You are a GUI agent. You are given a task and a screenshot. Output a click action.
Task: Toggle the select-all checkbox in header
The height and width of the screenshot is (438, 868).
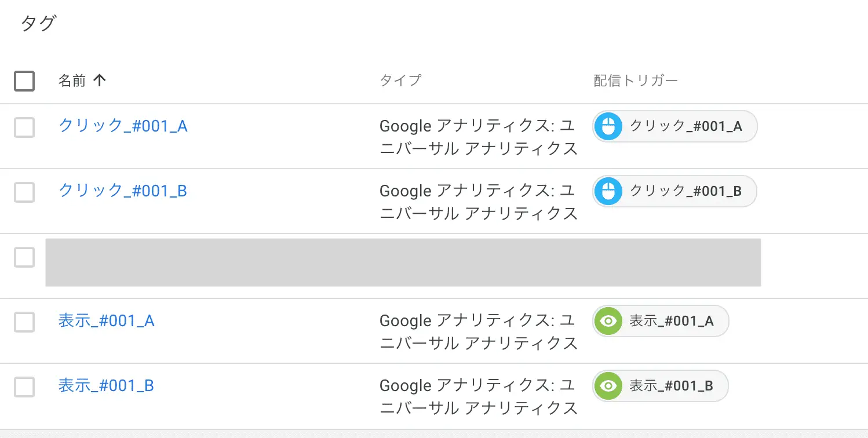pyautogui.click(x=24, y=81)
